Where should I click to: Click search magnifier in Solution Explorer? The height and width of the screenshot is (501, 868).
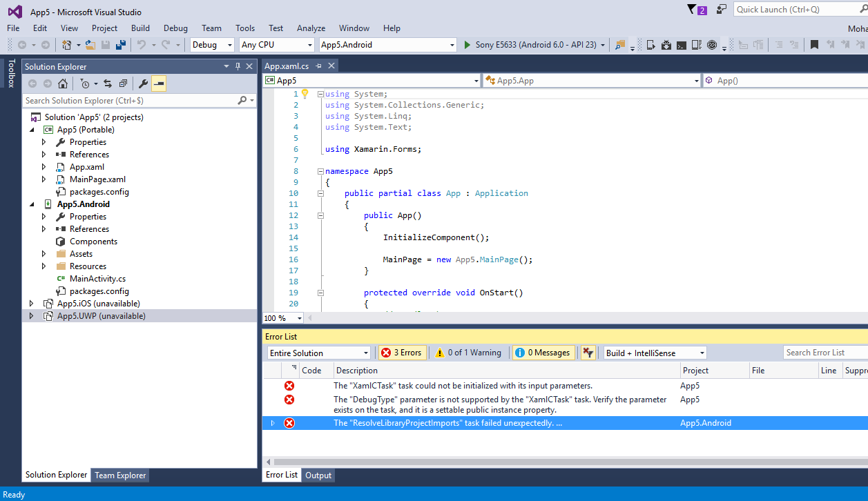click(x=242, y=101)
